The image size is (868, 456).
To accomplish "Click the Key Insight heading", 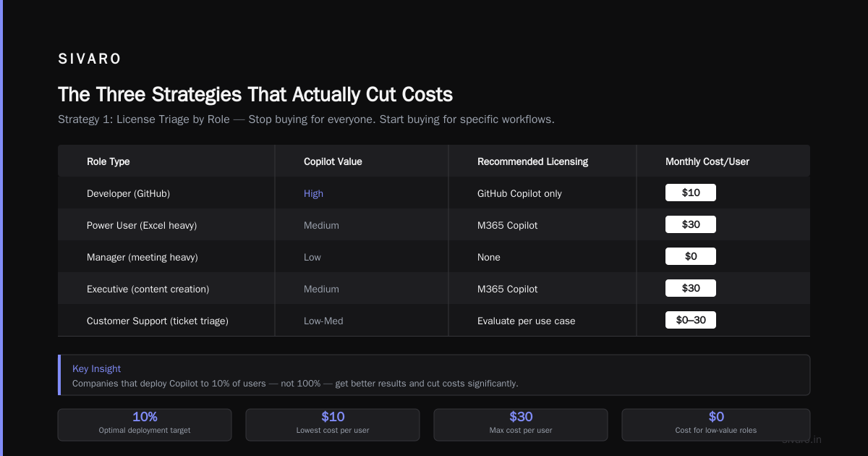I will 96,368.
